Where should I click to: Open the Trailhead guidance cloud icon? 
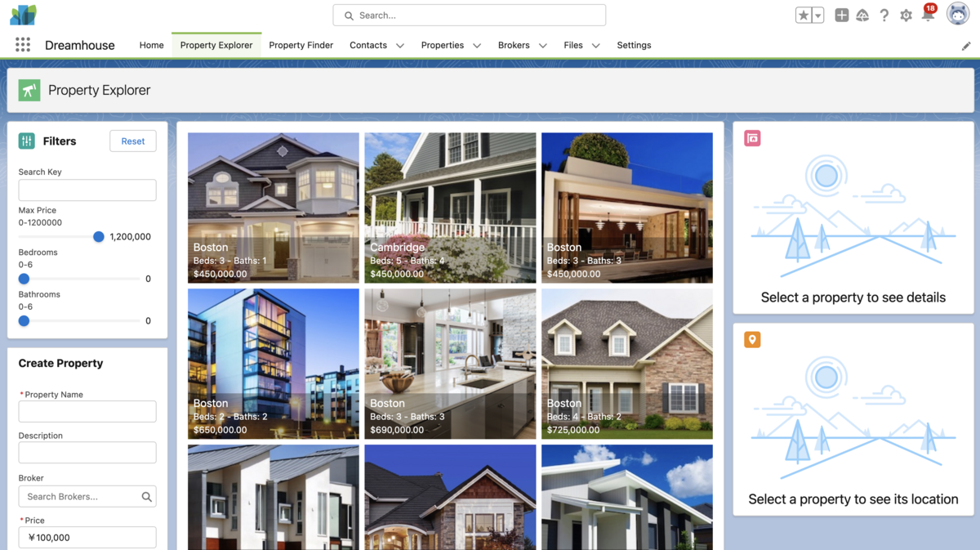point(862,16)
